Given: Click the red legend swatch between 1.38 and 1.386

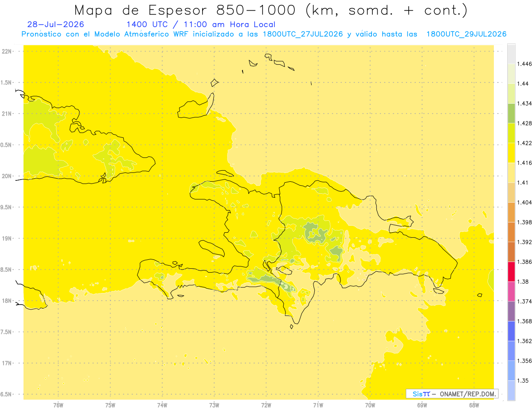Looking at the screenshot, I should [511, 271].
